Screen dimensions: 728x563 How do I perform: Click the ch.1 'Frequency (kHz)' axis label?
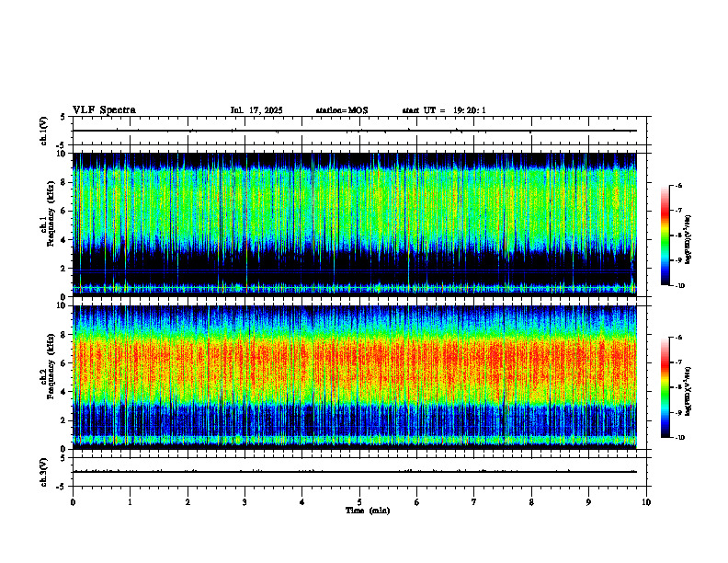pyautogui.click(x=51, y=212)
